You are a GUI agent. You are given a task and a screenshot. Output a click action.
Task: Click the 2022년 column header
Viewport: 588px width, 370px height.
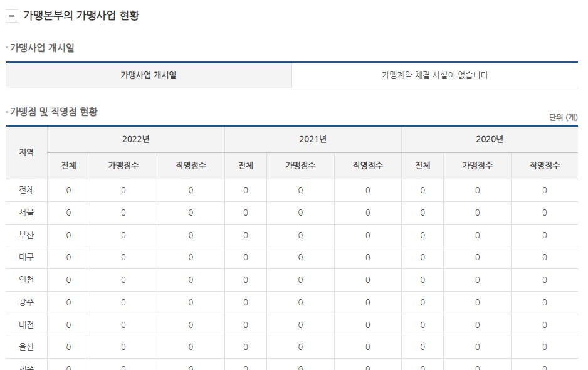136,139
